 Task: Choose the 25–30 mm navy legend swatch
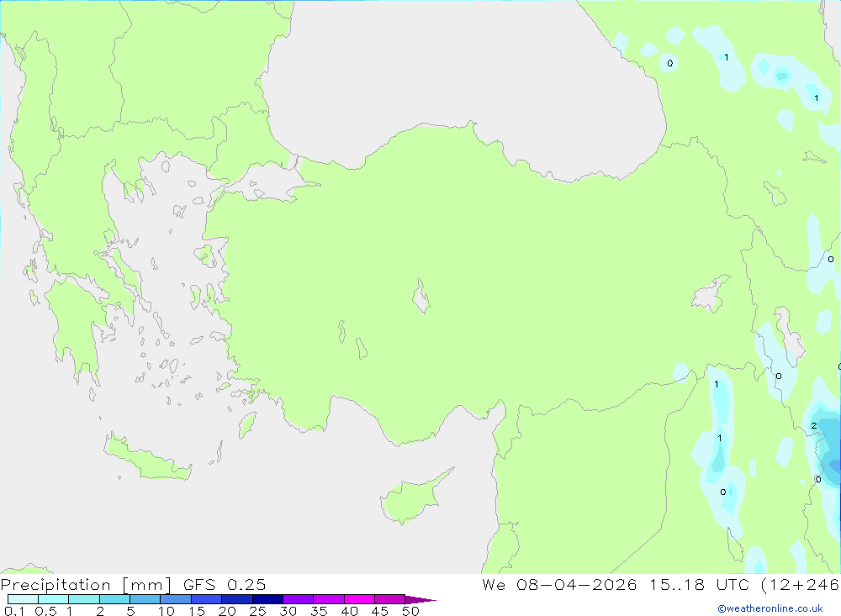pyautogui.click(x=267, y=599)
